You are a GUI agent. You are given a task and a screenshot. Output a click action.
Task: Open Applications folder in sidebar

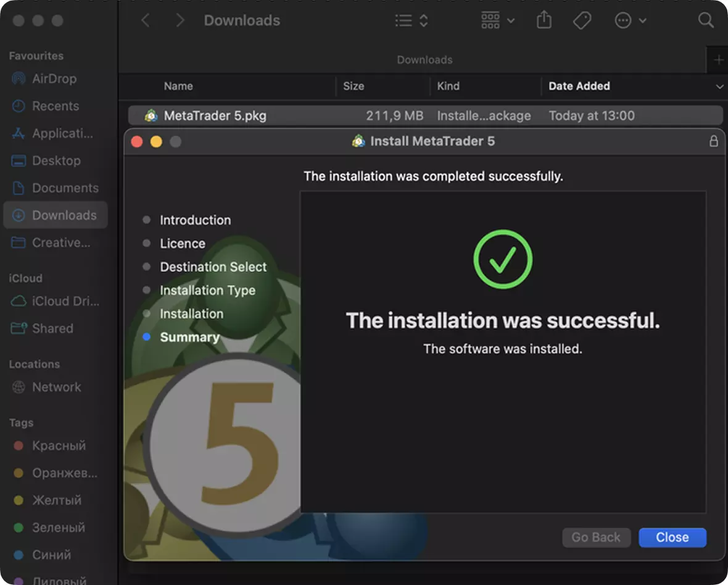[x=62, y=133]
